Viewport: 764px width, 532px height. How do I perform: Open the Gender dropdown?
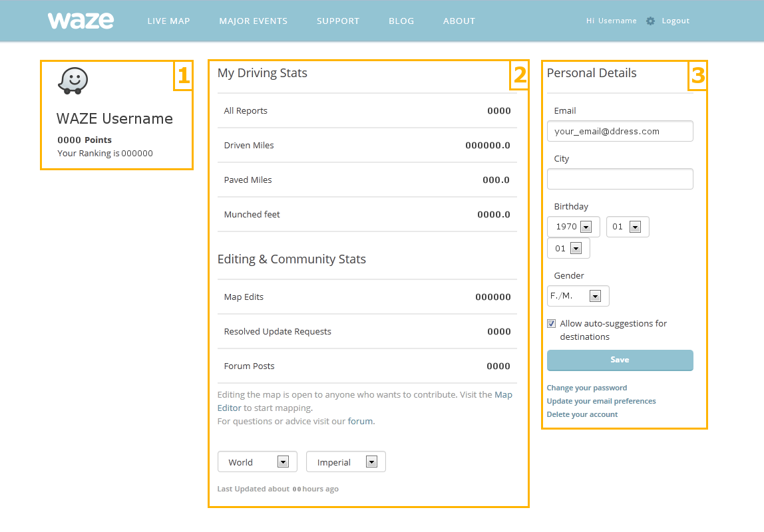578,296
